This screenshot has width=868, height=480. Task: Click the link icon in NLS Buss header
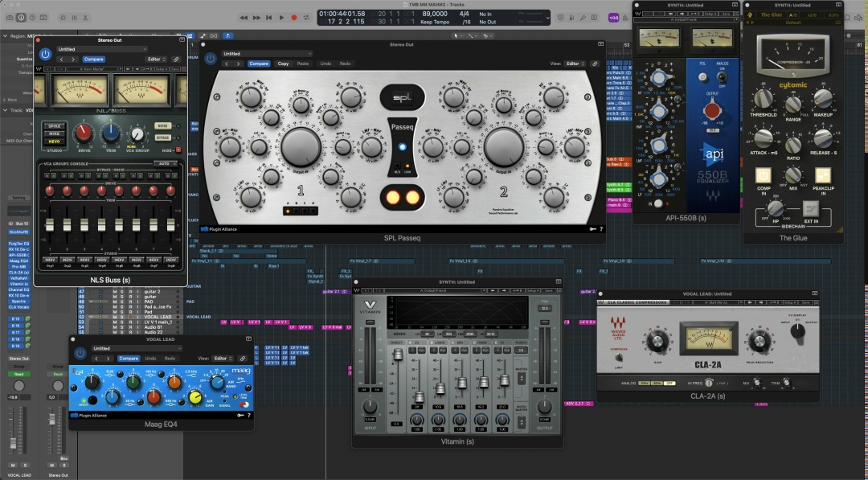[176, 59]
